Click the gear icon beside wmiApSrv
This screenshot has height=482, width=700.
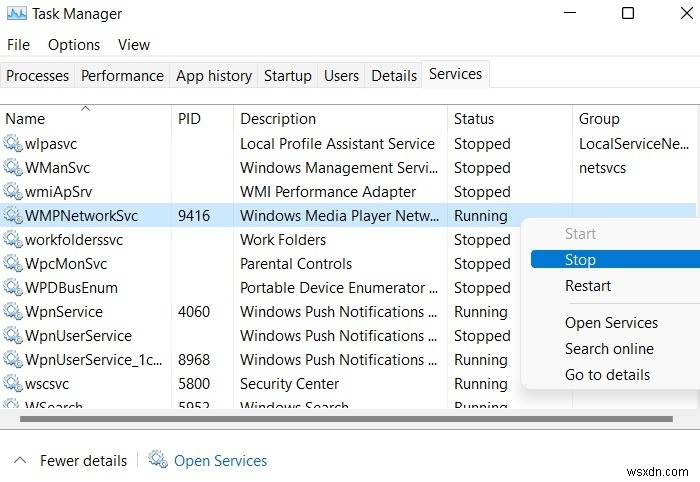tap(12, 191)
